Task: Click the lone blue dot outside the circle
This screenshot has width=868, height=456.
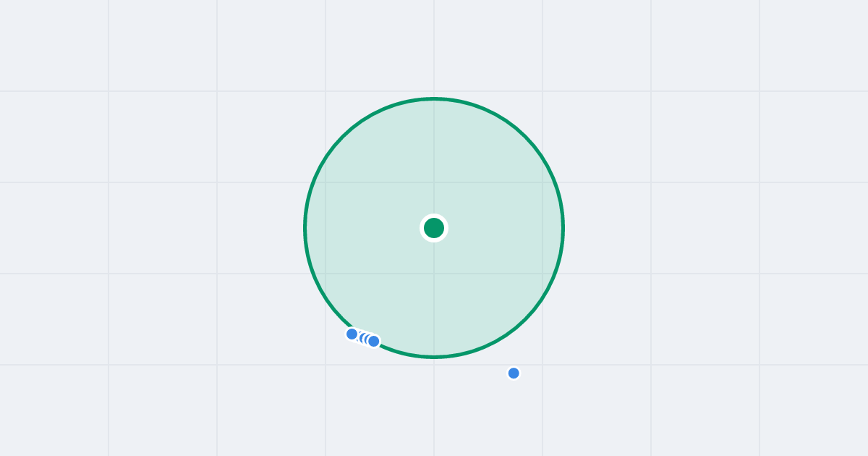Action: point(514,373)
